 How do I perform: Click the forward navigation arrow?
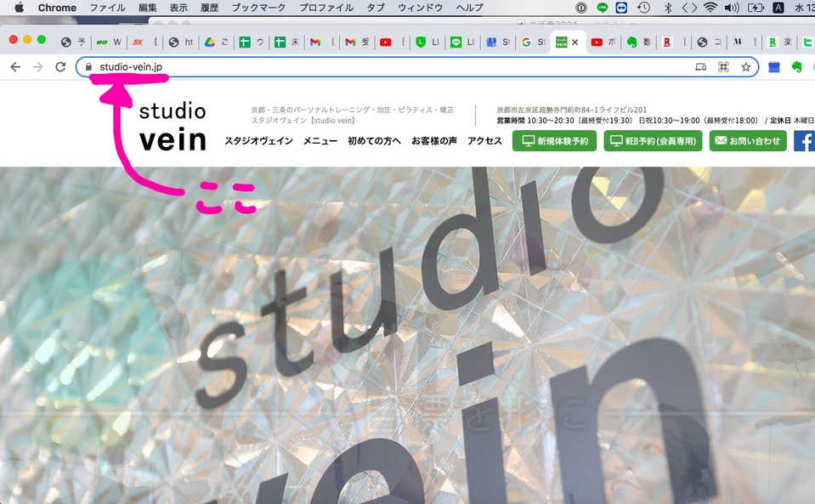[38, 67]
